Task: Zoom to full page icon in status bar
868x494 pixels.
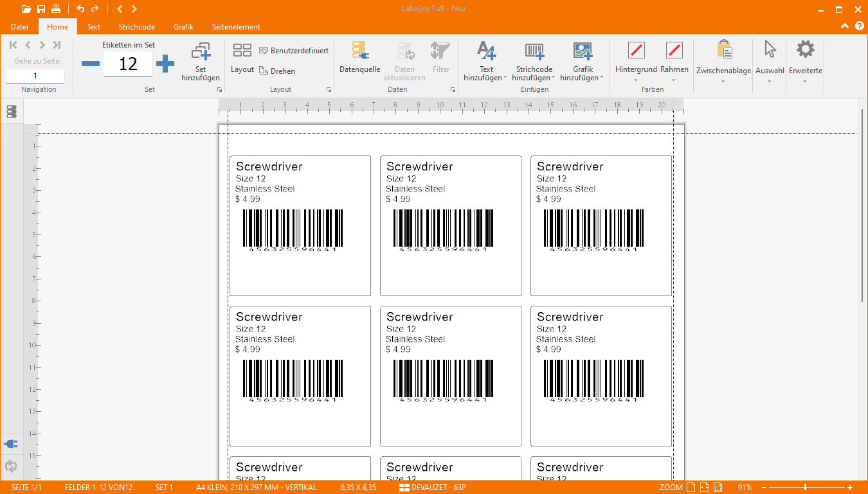Action: (x=691, y=488)
